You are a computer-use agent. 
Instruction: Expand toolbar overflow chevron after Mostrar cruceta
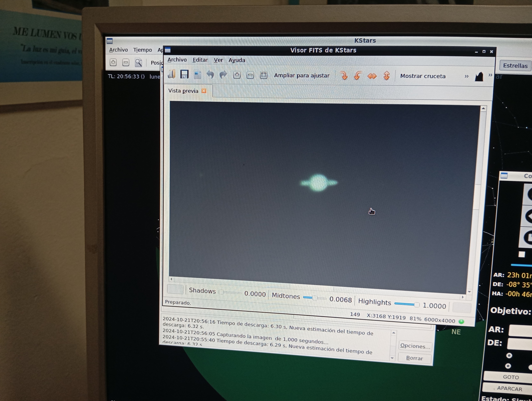(x=467, y=76)
